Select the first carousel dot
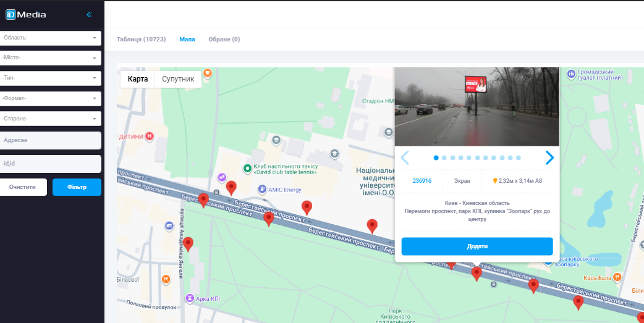 tap(436, 157)
